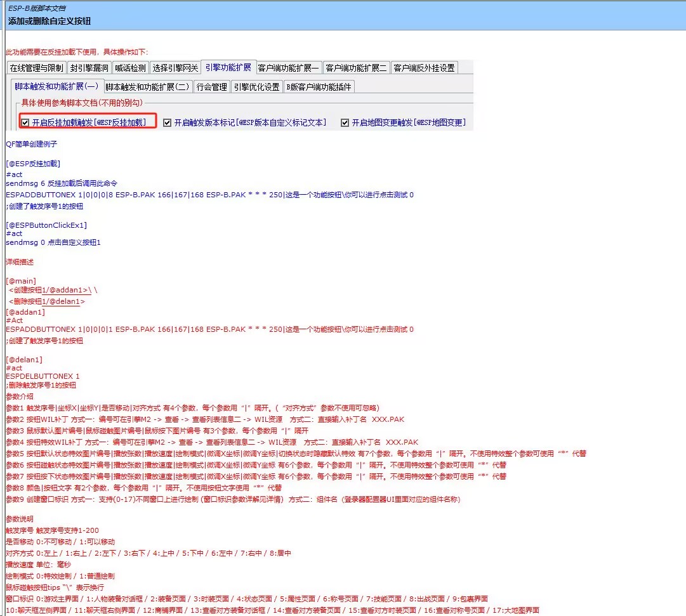Switch to 脚本触发和功能扩展(二) sub-tab
686x616 pixels.
pos(148,87)
